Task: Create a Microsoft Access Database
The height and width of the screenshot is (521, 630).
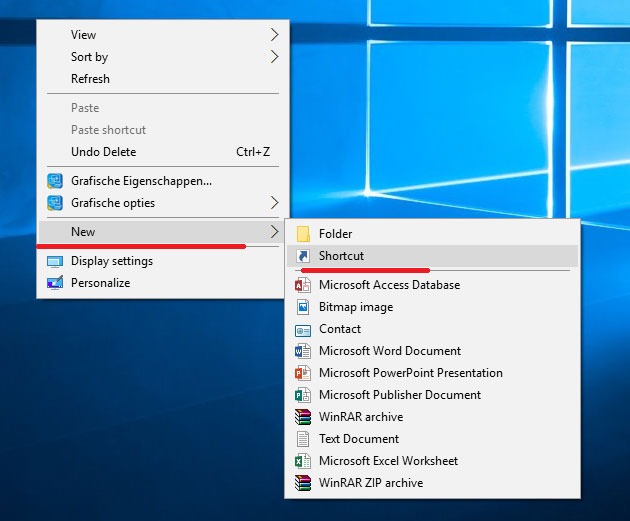Action: pos(432,285)
